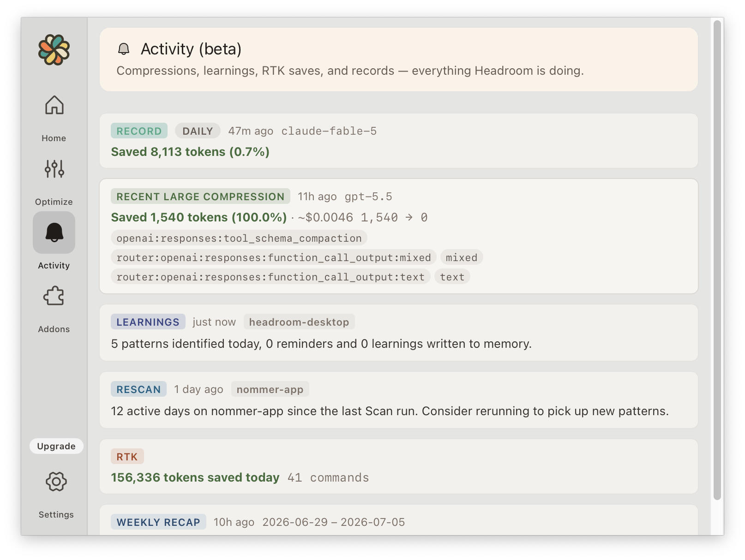The width and height of the screenshot is (745, 560).
Task: Click the '1,540 → 0' token change
Action: tap(394, 217)
